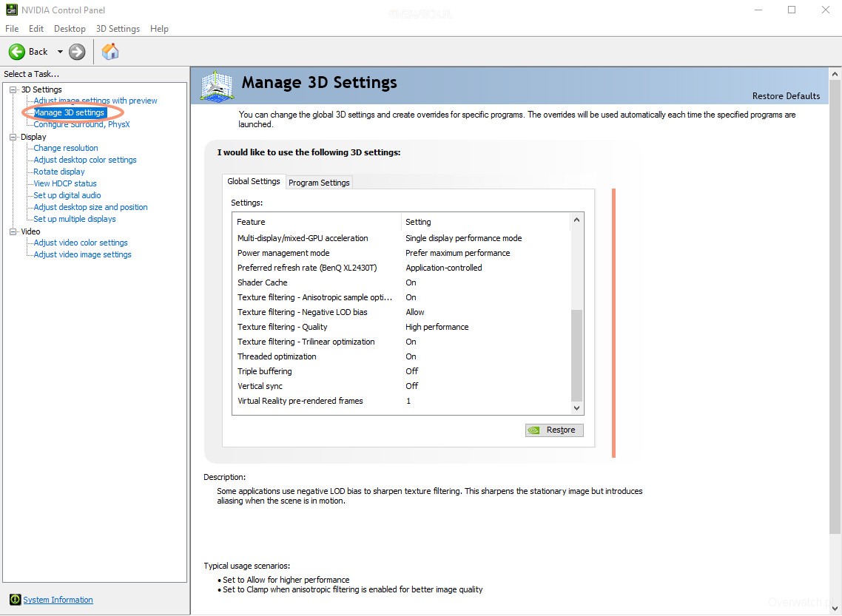
Task: Switch to the Program Settings tab
Action: [x=319, y=183]
